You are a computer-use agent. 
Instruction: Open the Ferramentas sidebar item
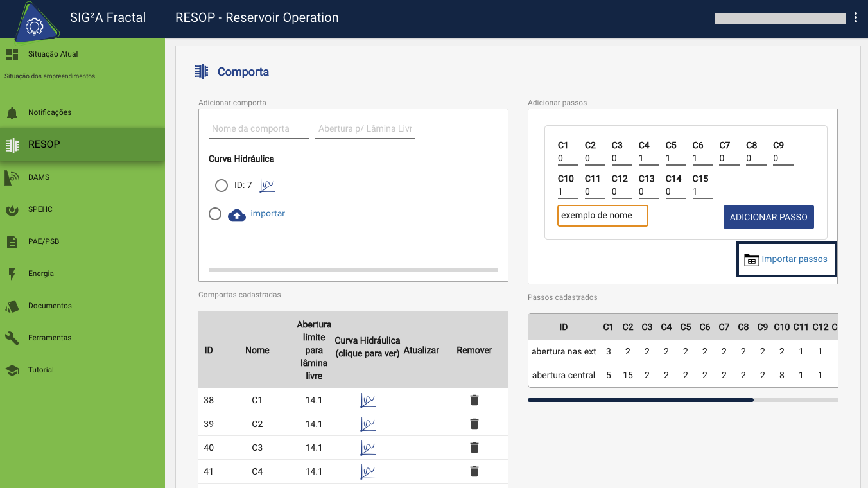(49, 338)
